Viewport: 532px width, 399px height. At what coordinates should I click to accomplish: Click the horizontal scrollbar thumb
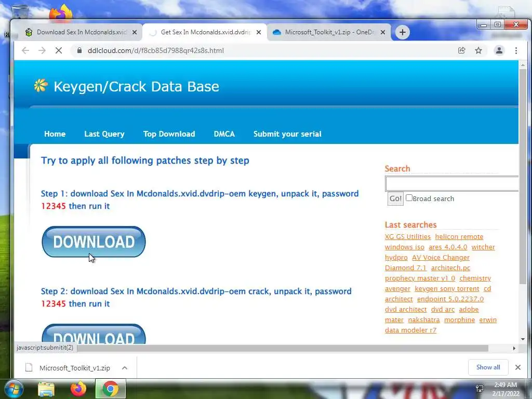[282, 348]
